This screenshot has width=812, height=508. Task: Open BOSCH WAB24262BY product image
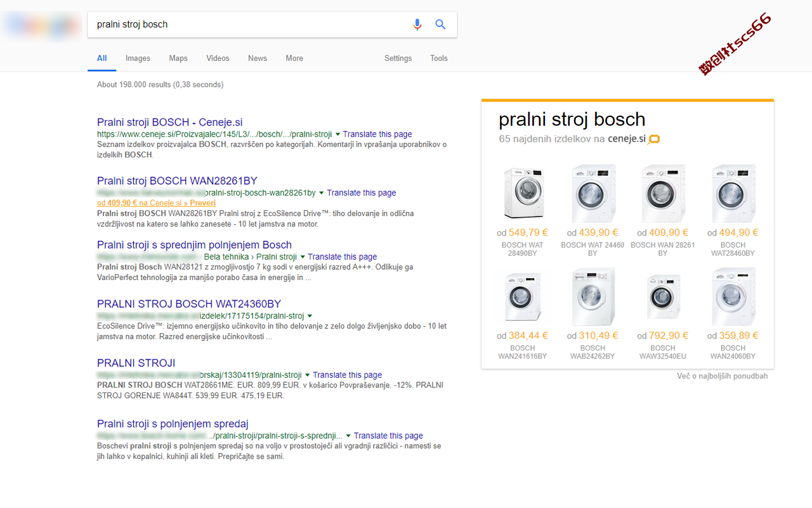click(593, 297)
